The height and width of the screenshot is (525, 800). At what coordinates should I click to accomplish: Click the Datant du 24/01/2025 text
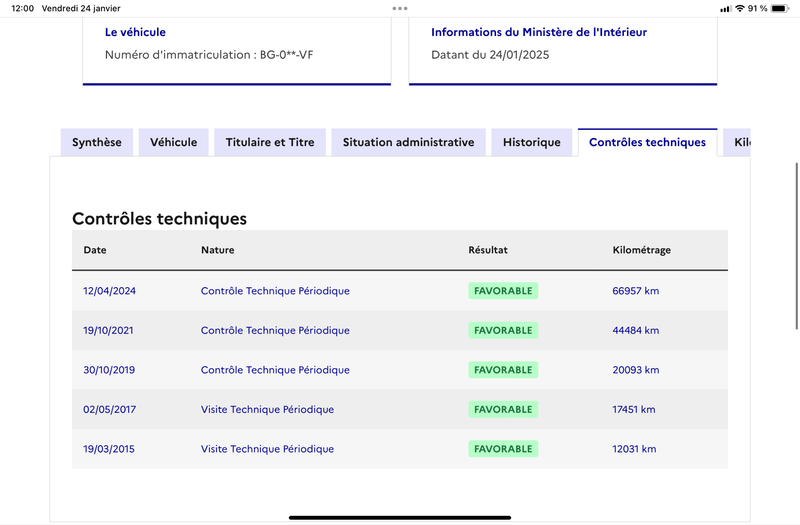point(490,55)
